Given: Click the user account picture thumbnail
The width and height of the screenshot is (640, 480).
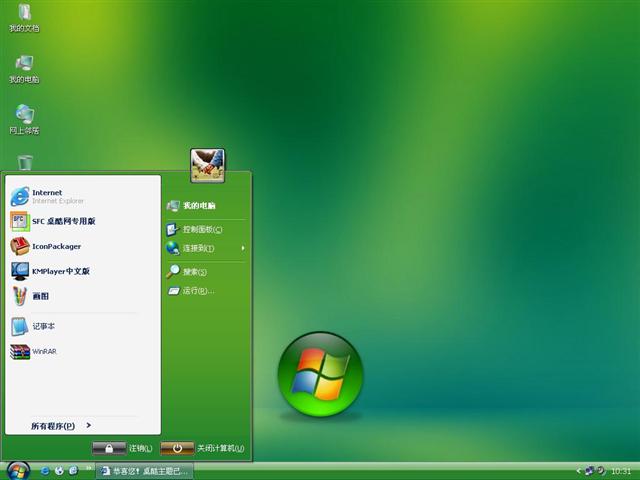Looking at the screenshot, I should [207, 165].
